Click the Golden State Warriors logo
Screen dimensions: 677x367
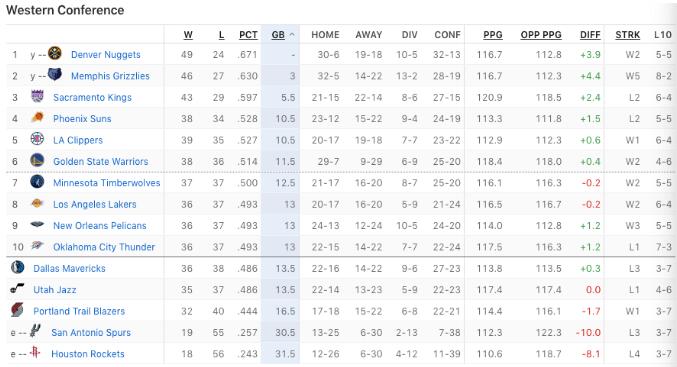[x=38, y=160]
